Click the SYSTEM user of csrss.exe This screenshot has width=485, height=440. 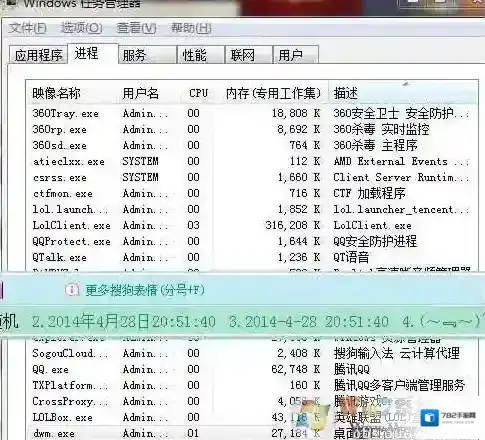click(x=140, y=177)
